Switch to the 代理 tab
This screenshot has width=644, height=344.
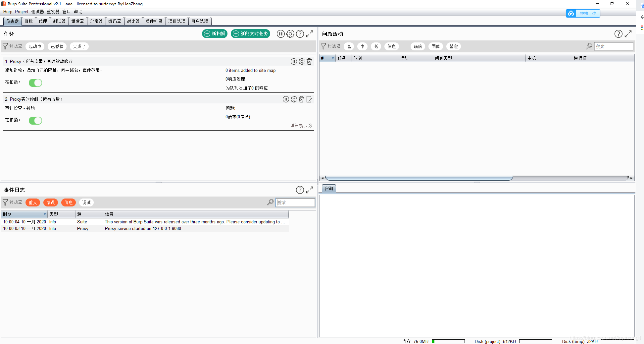click(43, 21)
